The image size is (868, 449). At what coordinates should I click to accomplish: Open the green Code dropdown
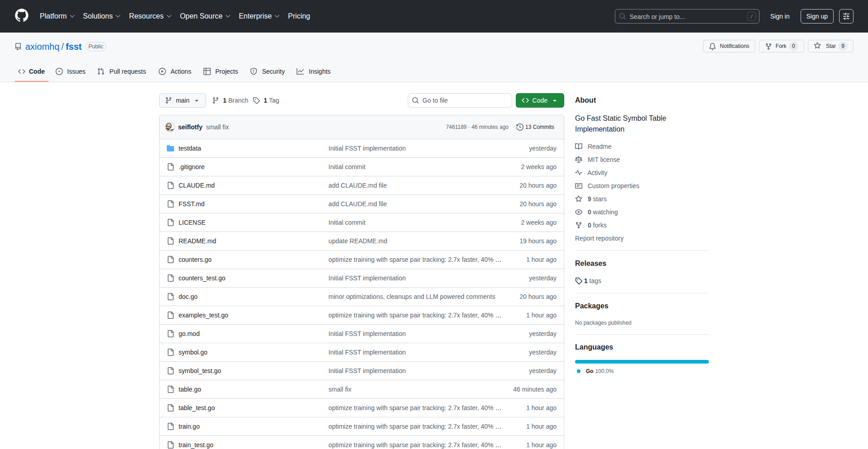(x=539, y=100)
